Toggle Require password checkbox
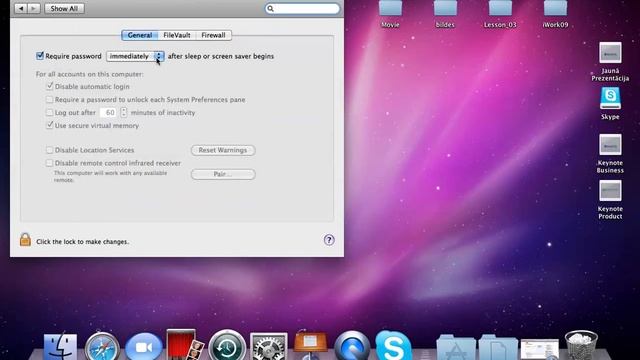 pyautogui.click(x=40, y=56)
